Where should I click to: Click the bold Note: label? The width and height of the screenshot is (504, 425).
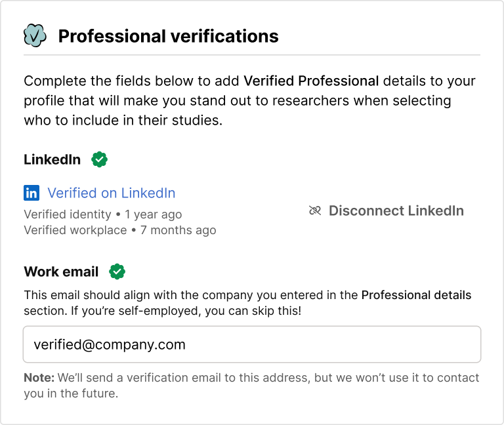[x=39, y=378]
